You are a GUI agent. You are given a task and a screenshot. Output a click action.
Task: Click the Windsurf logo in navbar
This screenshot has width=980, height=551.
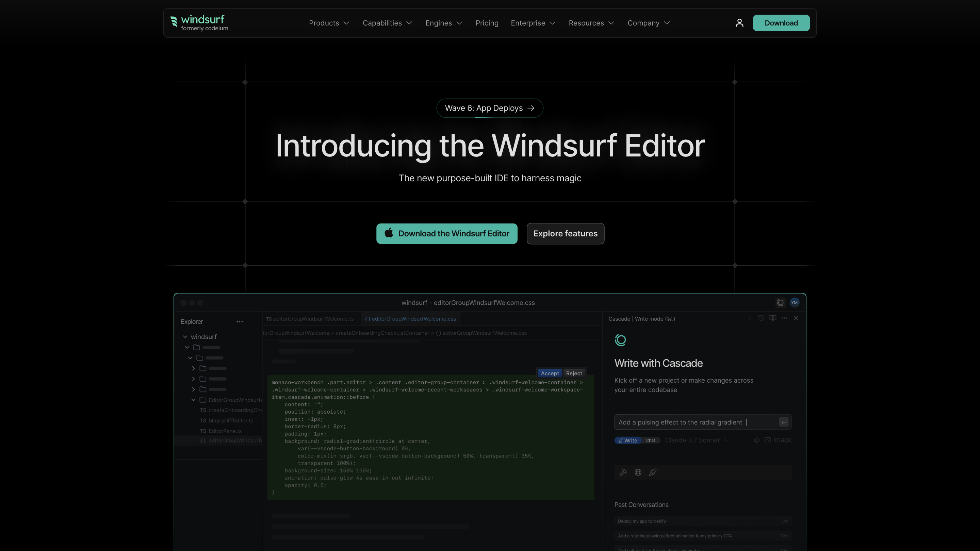pos(199,23)
